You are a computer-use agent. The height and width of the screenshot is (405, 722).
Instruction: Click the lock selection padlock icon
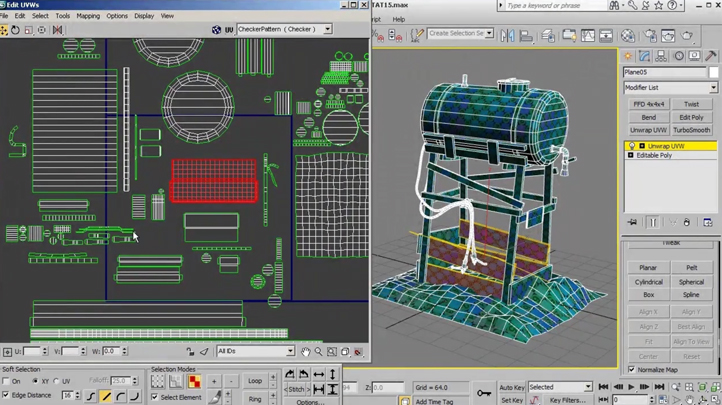[x=190, y=352]
